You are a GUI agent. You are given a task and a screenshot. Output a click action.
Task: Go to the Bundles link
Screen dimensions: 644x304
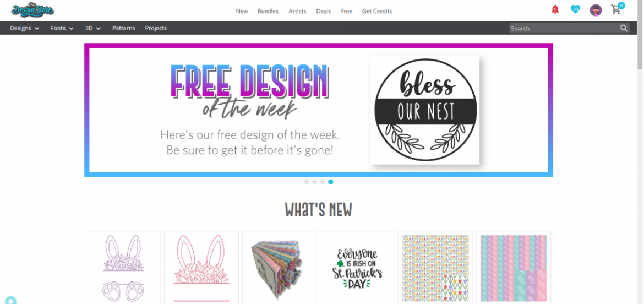click(268, 11)
